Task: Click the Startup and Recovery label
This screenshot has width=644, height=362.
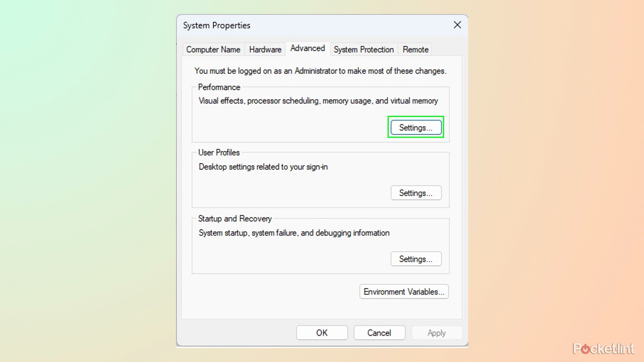Action: pos(235,219)
